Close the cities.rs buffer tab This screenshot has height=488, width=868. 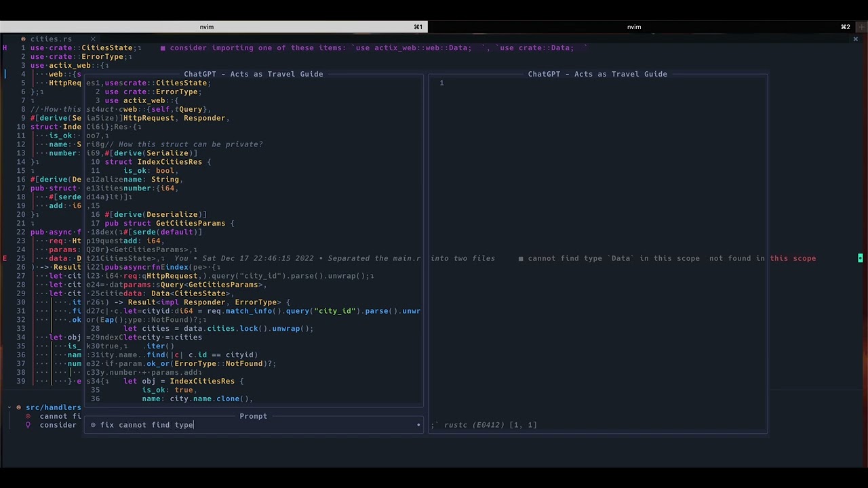(x=93, y=39)
